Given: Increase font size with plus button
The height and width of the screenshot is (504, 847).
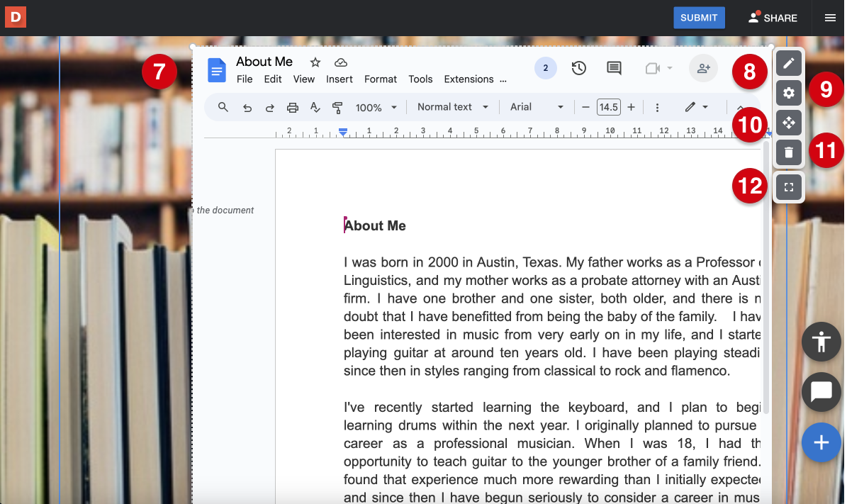Looking at the screenshot, I should pos(631,107).
